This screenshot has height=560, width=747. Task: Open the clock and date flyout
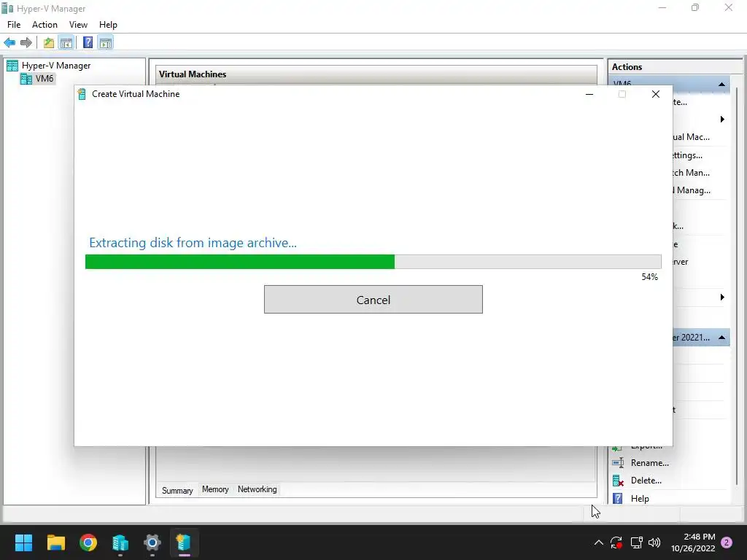(693, 542)
